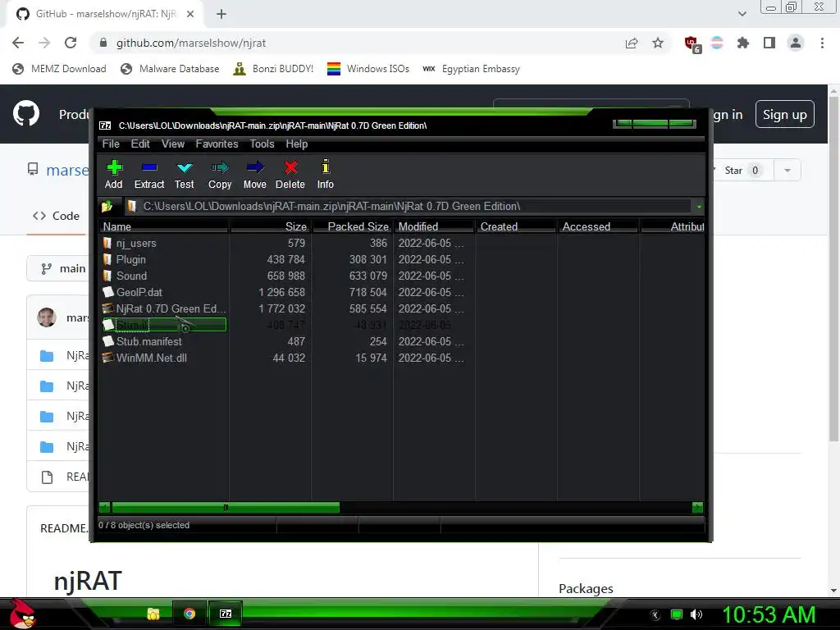The image size is (840, 630).
Task: Click the size value 1 772 032
Action: tap(282, 308)
